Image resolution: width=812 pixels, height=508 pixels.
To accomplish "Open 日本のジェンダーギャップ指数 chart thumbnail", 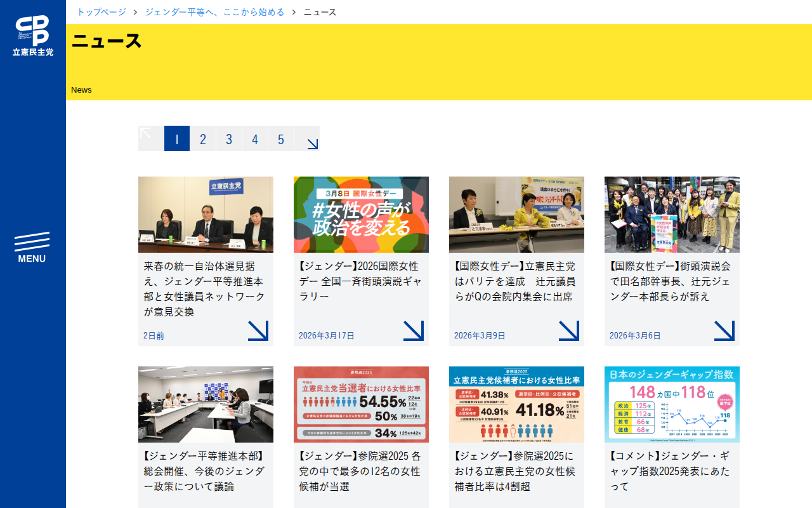I will tap(672, 404).
